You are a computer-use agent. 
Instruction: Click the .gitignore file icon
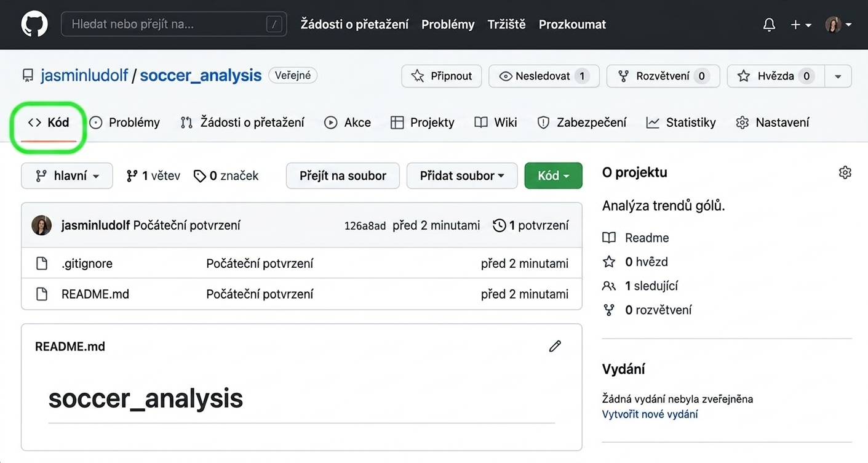click(x=42, y=264)
